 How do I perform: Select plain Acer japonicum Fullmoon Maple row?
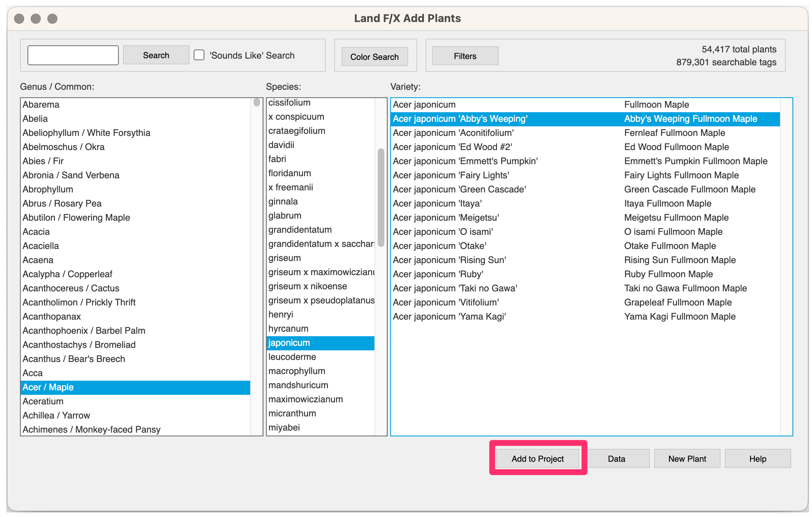coord(586,105)
